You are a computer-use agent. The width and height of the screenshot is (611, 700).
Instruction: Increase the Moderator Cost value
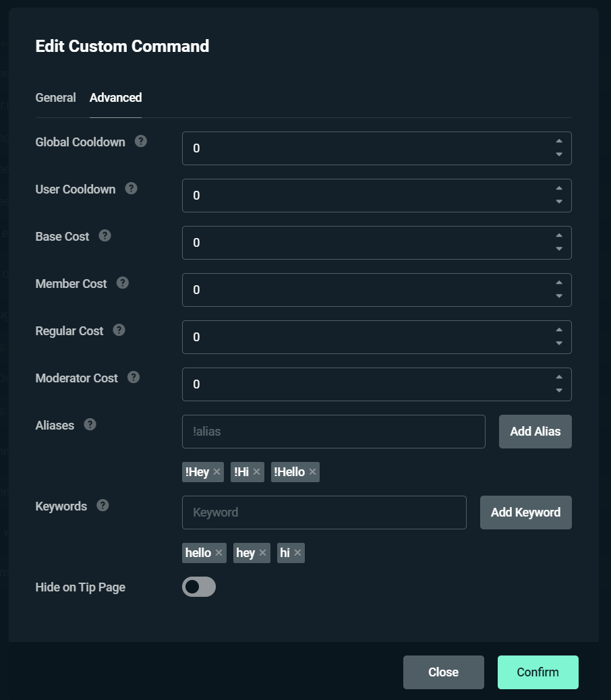(559, 378)
